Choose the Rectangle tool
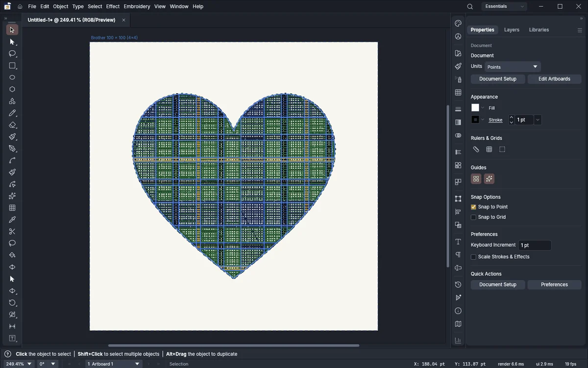Screen dimensions: 588x368 click(x=12, y=66)
